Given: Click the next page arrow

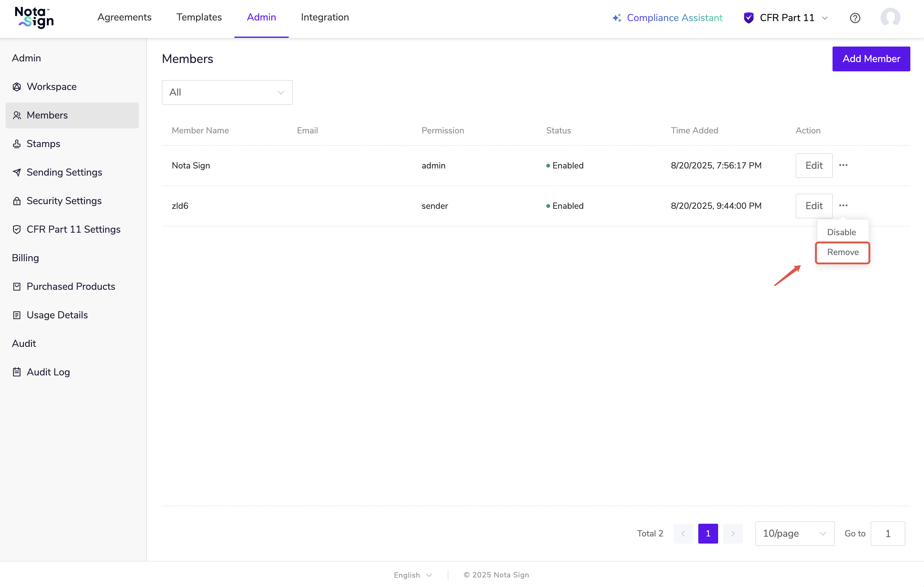Looking at the screenshot, I should 732,533.
